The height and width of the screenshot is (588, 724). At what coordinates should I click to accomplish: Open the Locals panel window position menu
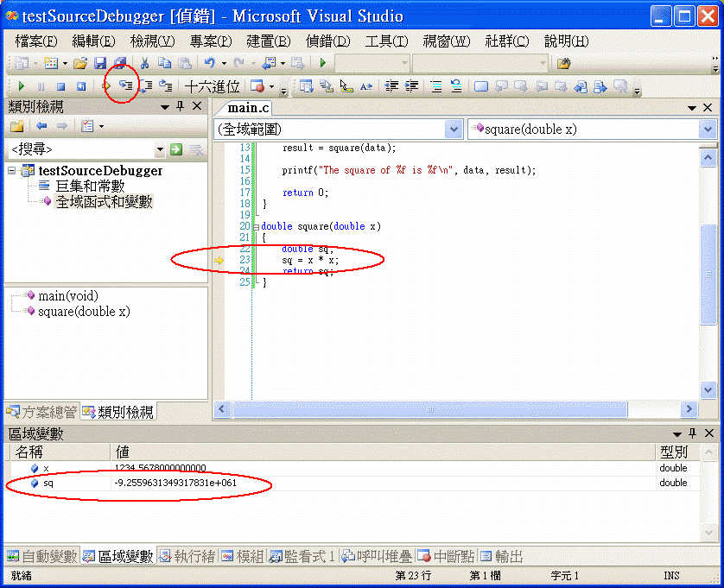[x=676, y=433]
